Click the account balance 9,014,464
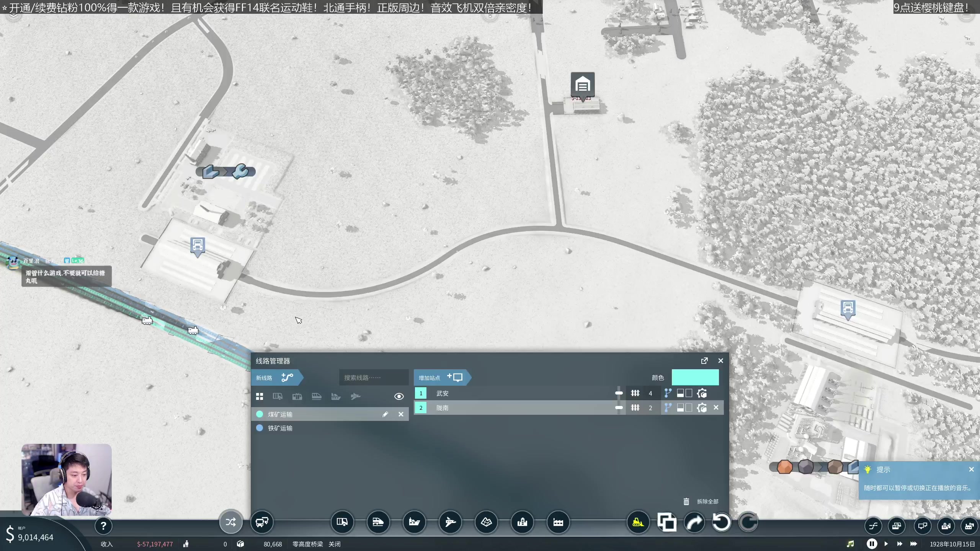Viewport: 980px width, 551px height. tap(36, 537)
